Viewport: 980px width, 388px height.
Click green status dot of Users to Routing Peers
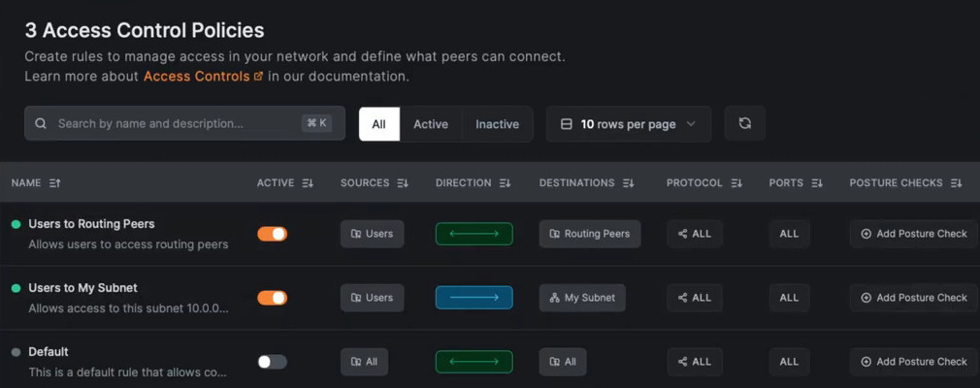pyautogui.click(x=16, y=224)
